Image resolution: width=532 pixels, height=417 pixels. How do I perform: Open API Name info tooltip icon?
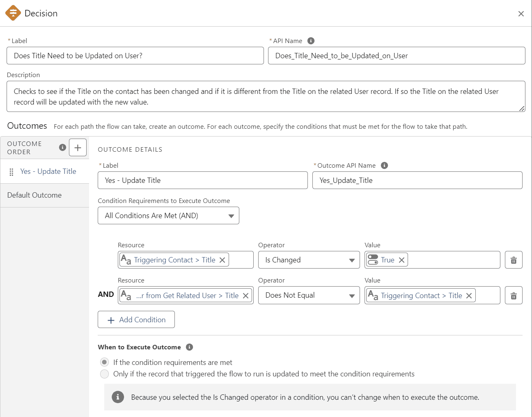pos(311,41)
